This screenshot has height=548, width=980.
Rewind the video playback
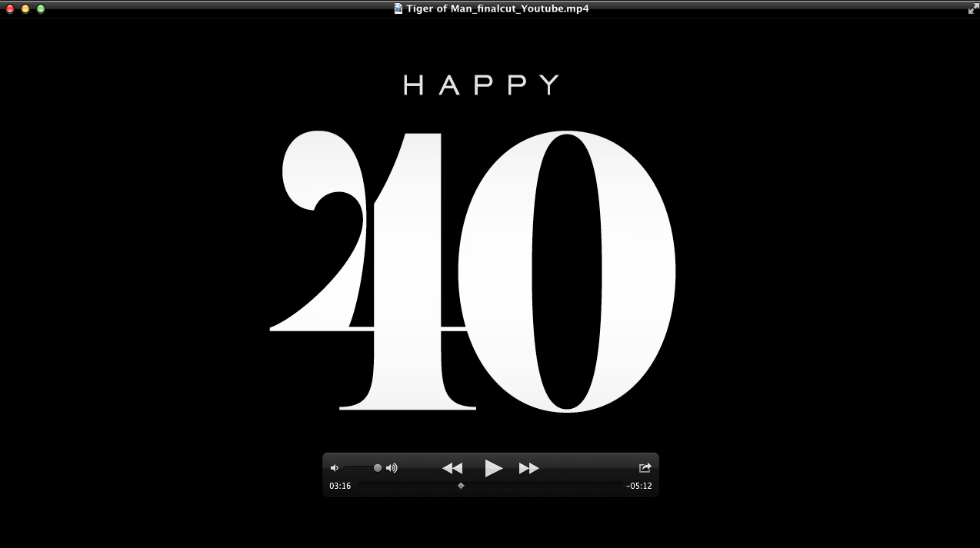click(x=452, y=468)
